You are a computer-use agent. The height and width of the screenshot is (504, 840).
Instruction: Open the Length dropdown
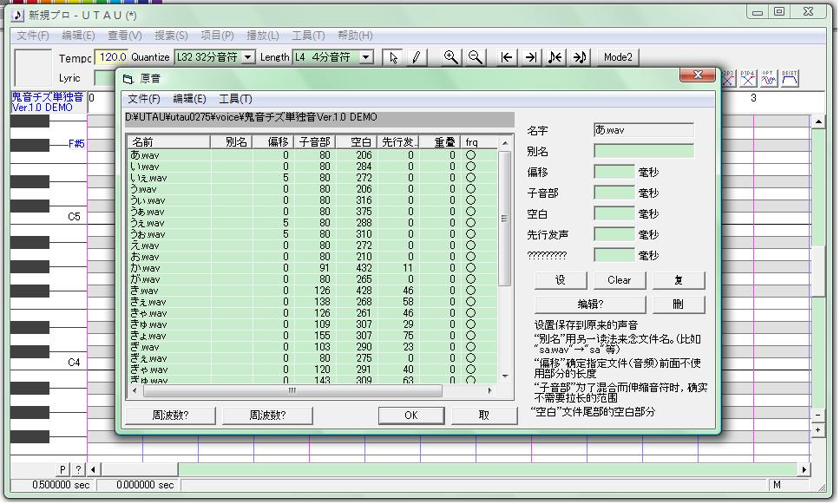(366, 57)
